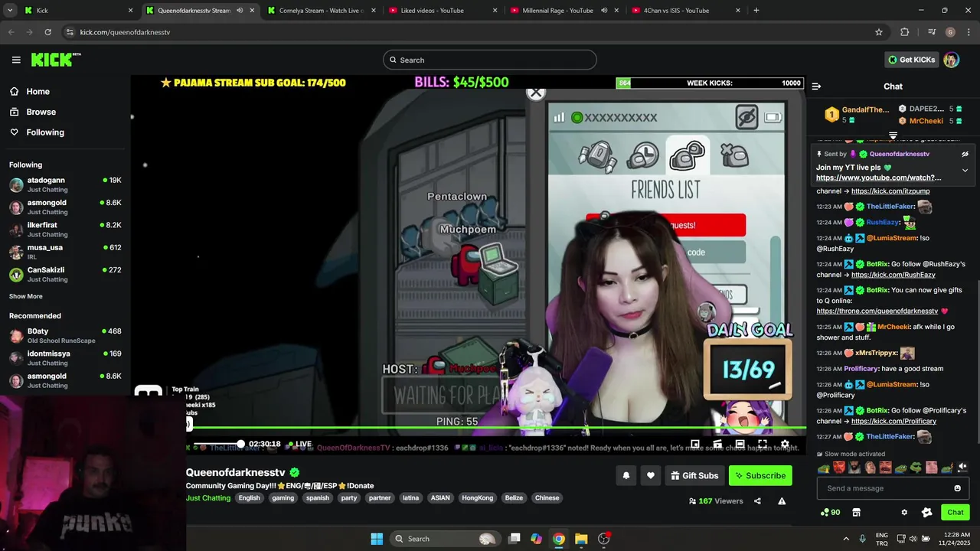Report the stream with warning icon

pyautogui.click(x=782, y=501)
